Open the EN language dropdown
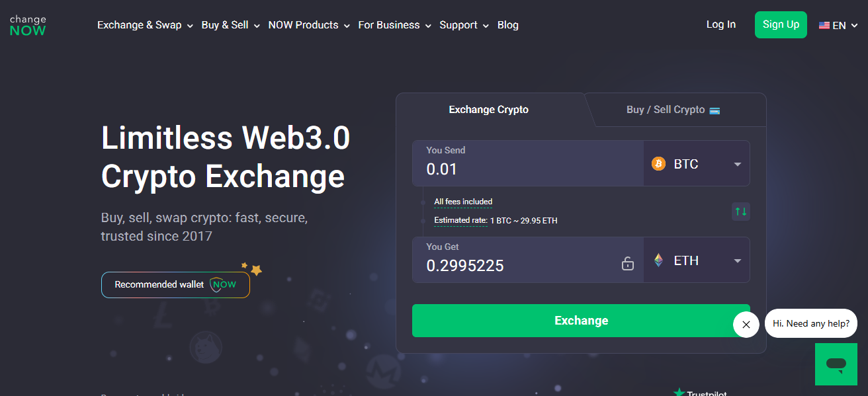Screen dimensions: 868x396 click(x=838, y=24)
